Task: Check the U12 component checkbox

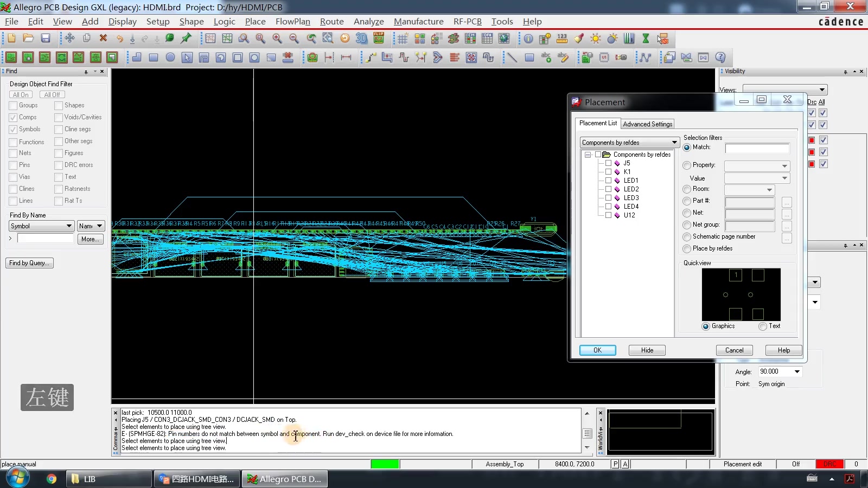Action: (x=608, y=215)
